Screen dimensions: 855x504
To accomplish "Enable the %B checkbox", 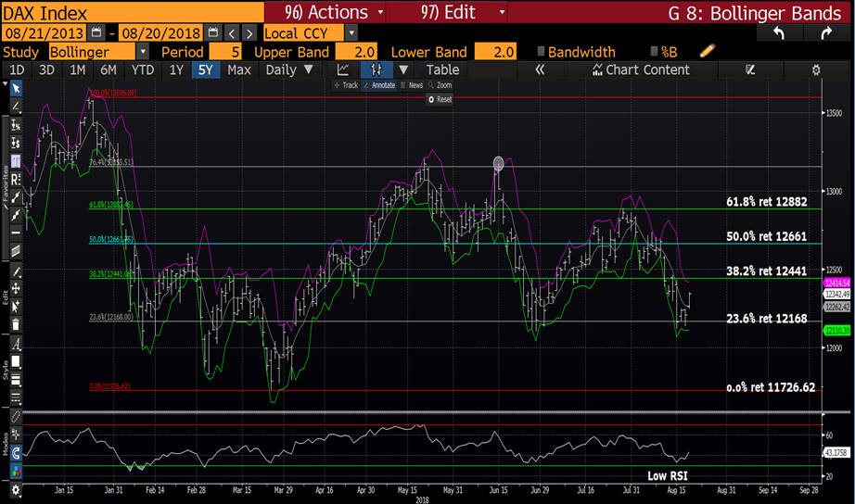I will [654, 51].
